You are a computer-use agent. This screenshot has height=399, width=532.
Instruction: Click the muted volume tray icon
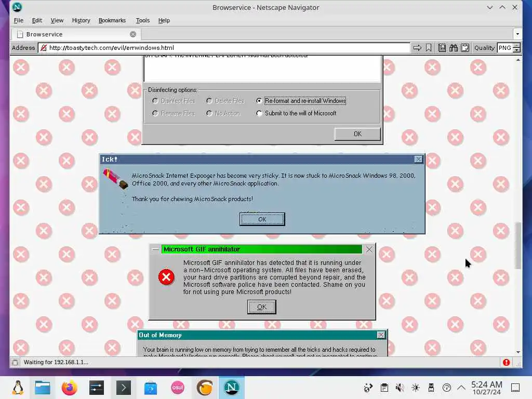(400, 388)
